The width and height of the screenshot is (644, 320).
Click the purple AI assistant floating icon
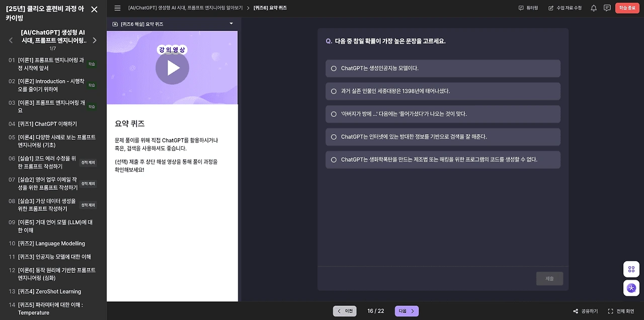tap(631, 288)
